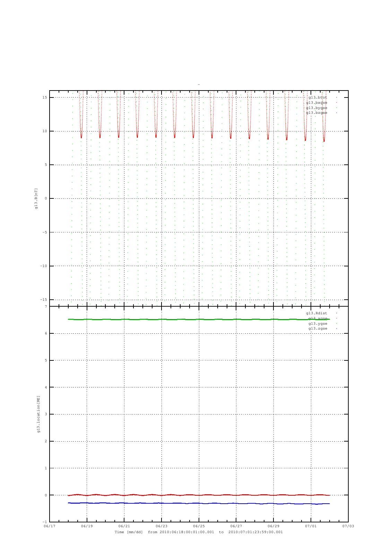
Task: Select the 06/19 date tick label
Action: (x=87, y=526)
